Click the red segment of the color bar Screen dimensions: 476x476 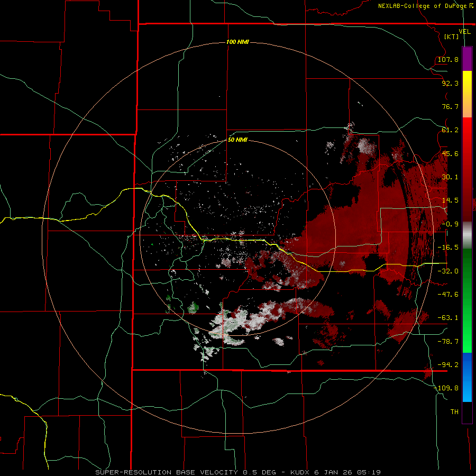467,169
